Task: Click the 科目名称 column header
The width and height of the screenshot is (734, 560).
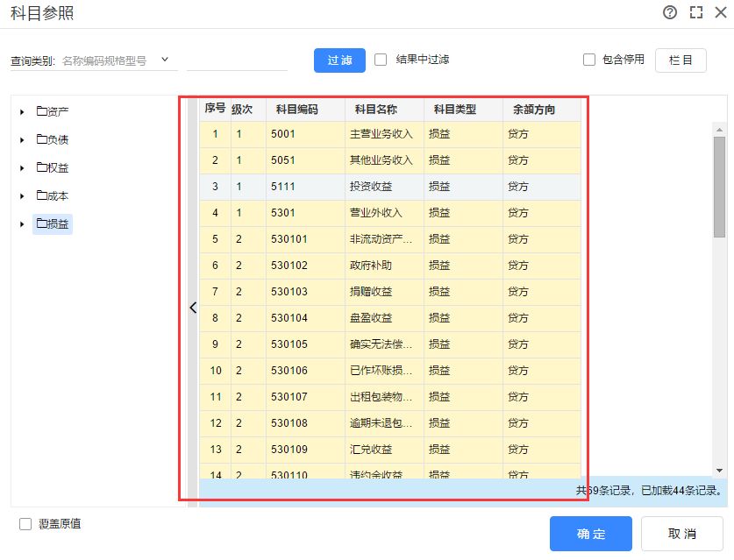Action: pyautogui.click(x=384, y=109)
